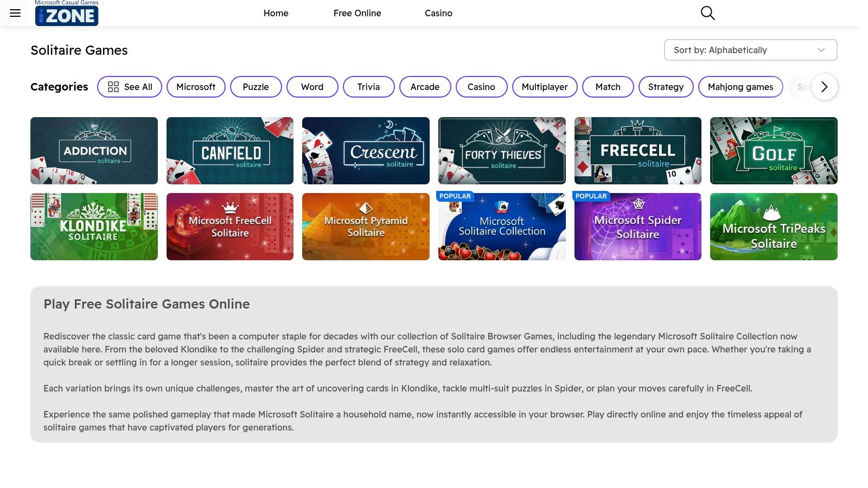Select the Match category chip
The image size is (868, 488).
point(608,87)
